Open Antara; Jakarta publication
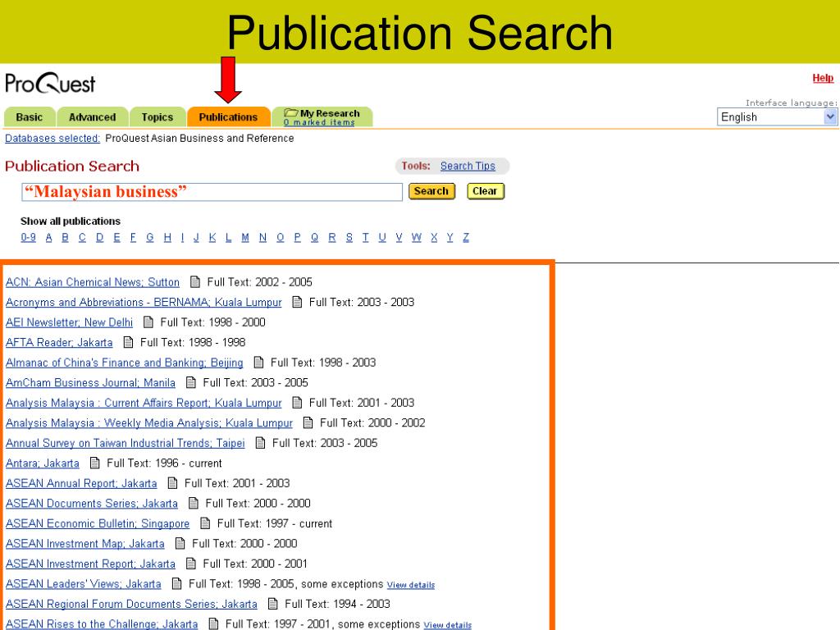The width and height of the screenshot is (840, 630). (43, 463)
